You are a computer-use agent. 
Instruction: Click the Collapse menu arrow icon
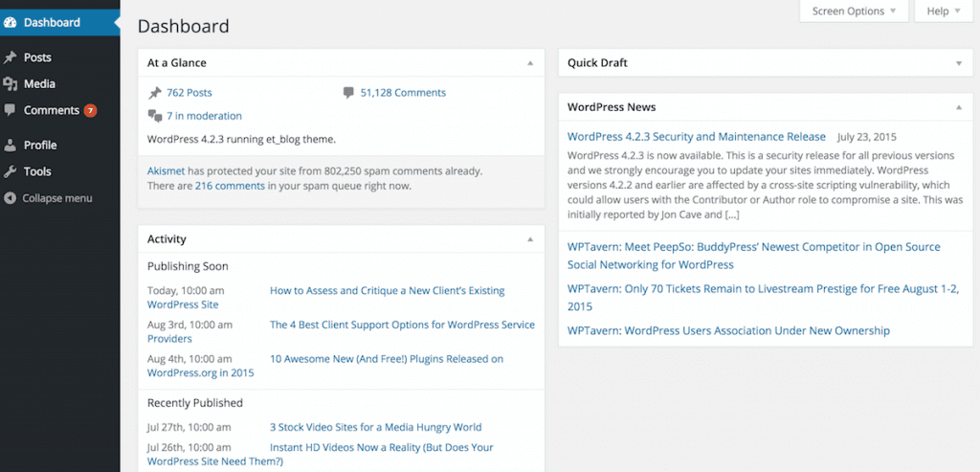pyautogui.click(x=10, y=198)
